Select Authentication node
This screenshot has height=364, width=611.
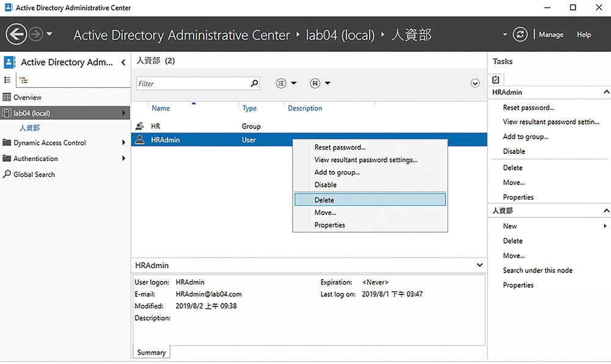(35, 158)
